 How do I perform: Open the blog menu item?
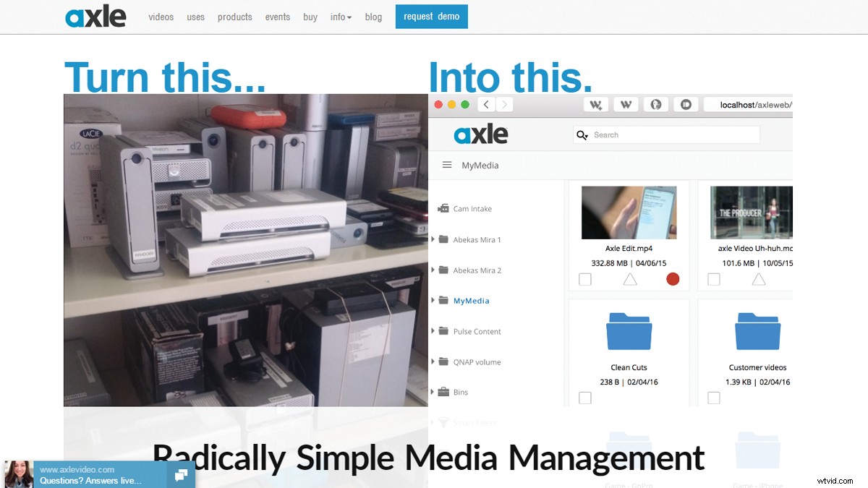[x=373, y=17]
